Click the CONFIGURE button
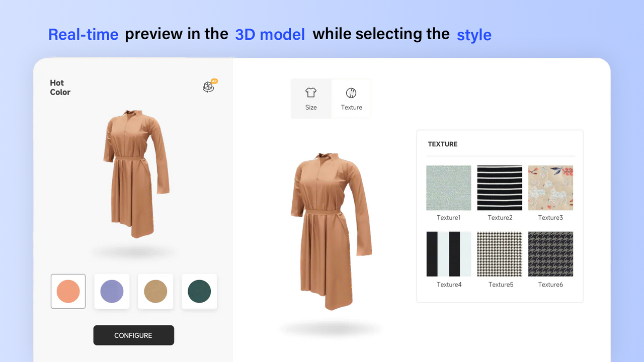Viewport: 644px width, 362px height. (x=133, y=335)
